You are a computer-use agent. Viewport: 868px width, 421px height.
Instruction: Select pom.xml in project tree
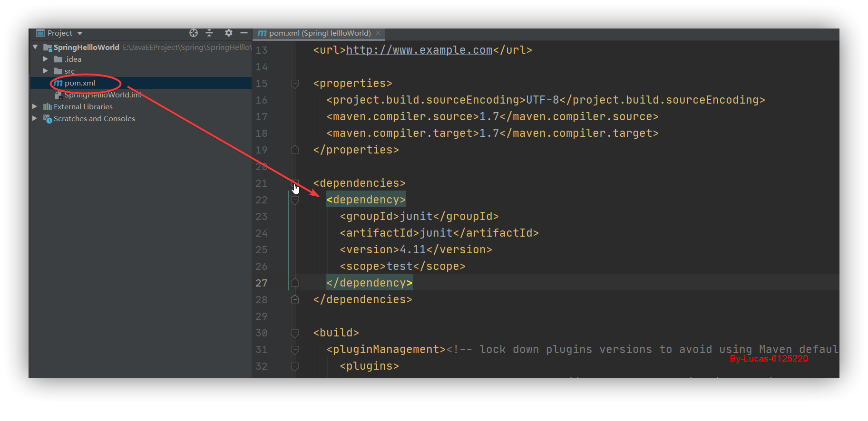pos(80,83)
